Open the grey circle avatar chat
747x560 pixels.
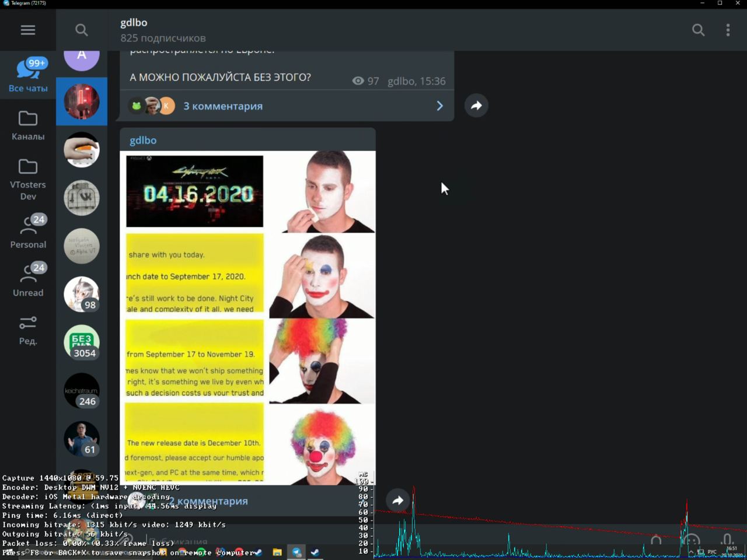point(82,246)
